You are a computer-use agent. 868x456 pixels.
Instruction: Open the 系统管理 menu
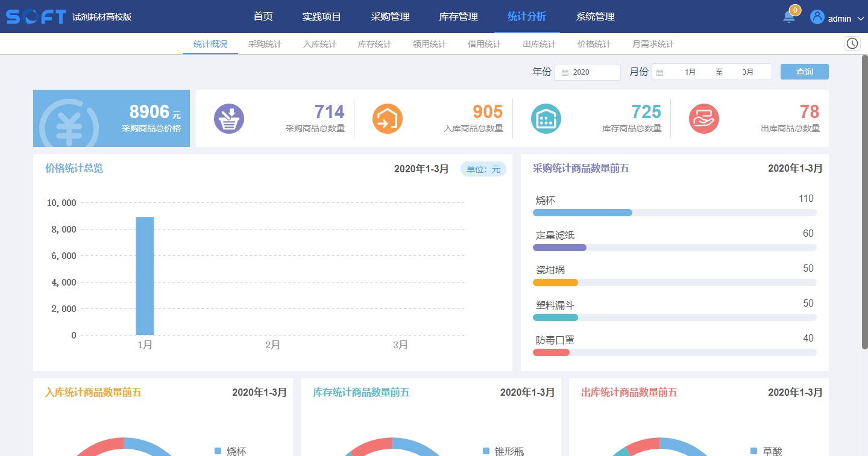click(x=594, y=16)
